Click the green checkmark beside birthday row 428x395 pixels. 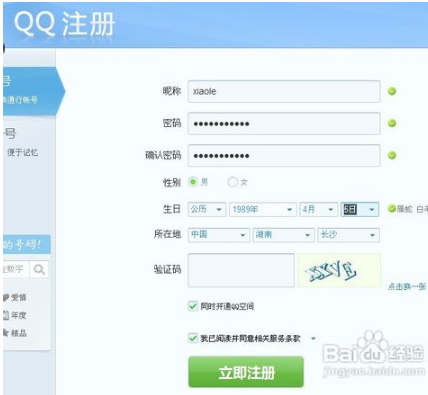(x=392, y=209)
